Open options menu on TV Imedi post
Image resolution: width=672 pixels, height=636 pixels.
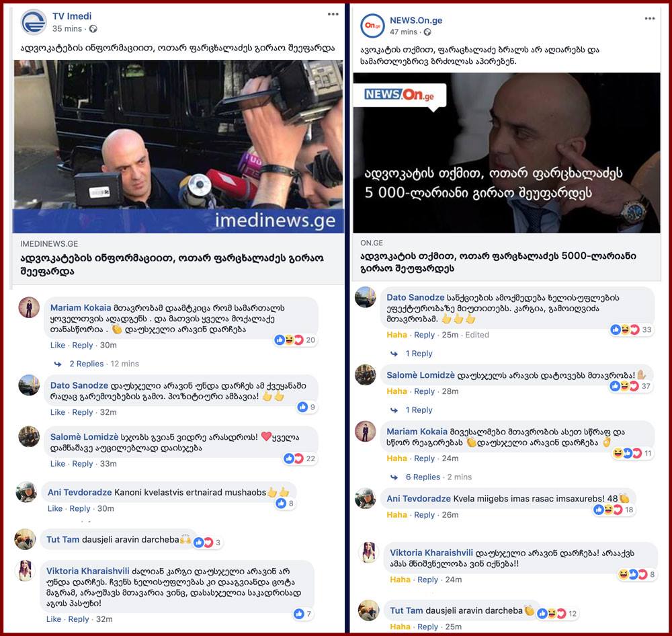[333, 14]
